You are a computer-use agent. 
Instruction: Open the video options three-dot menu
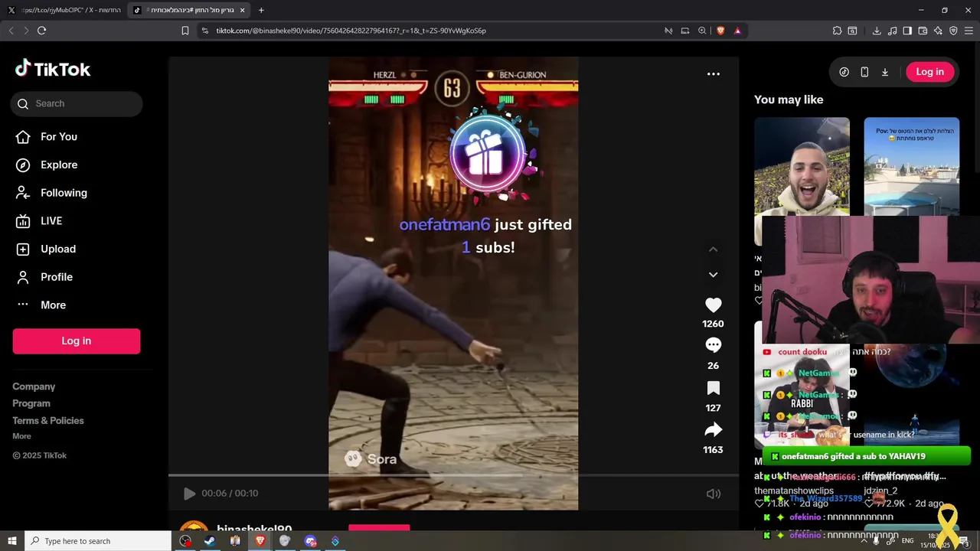coord(713,74)
